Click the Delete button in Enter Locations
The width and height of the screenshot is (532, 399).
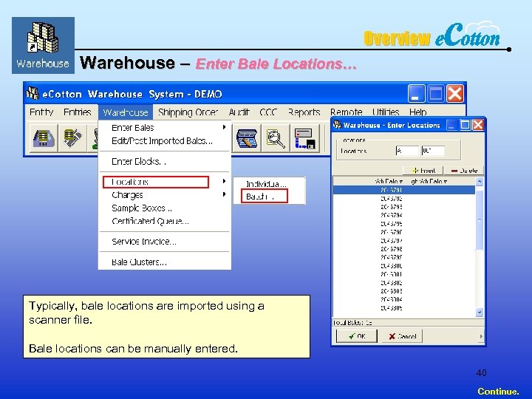pyautogui.click(x=465, y=171)
